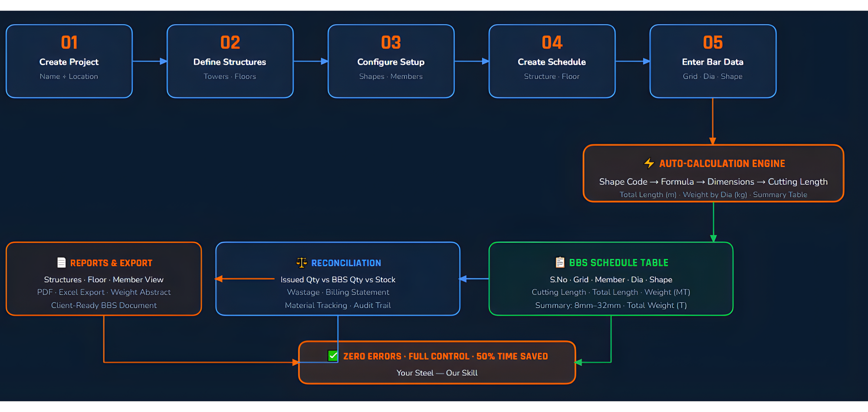Click the Auto-Calculation Engine heading
Screen dimensions: 868x412
(x=722, y=163)
